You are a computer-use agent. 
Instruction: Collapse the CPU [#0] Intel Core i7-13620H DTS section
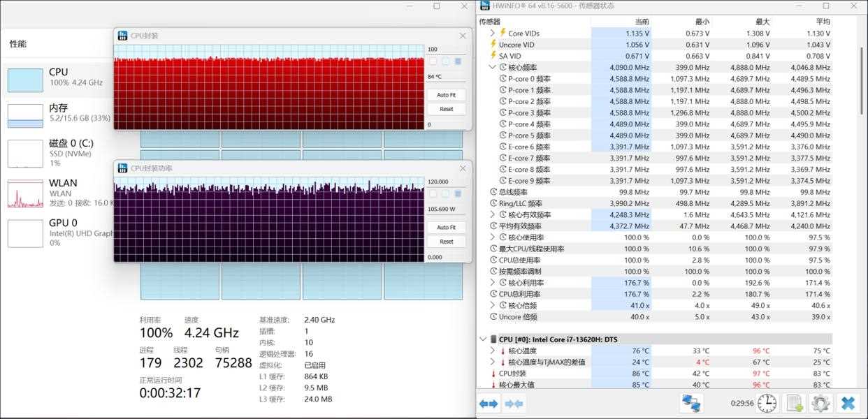[x=483, y=339]
